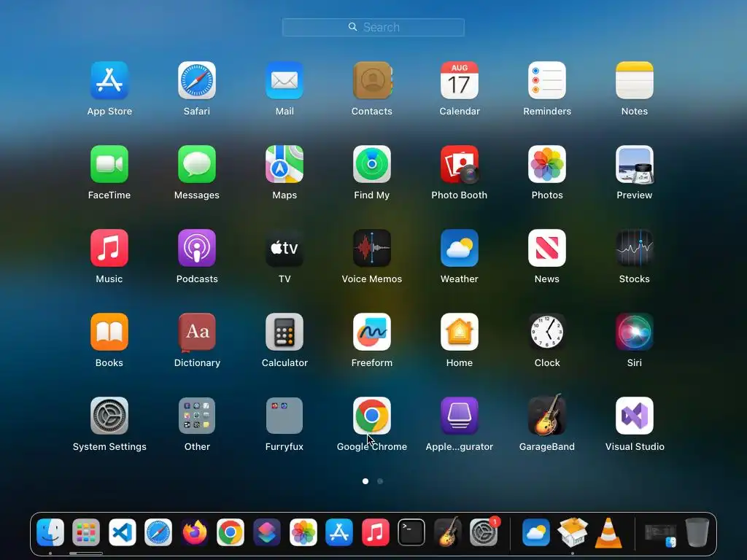The height and width of the screenshot is (560, 747).
Task: Open the Contacts app
Action: pyautogui.click(x=372, y=80)
